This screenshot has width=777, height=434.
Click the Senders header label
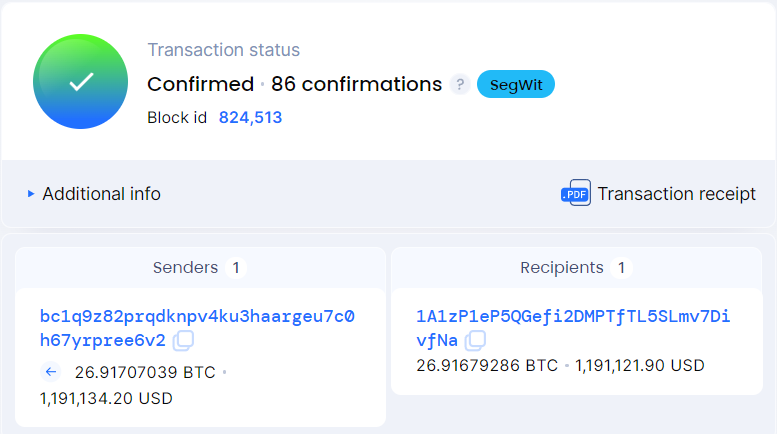pos(185,268)
